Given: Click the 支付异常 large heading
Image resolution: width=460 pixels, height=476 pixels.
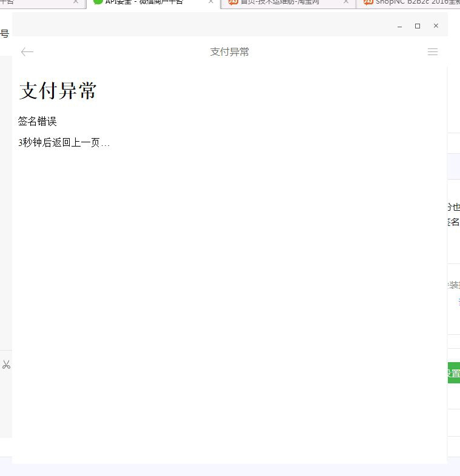Looking at the screenshot, I should 58,90.
